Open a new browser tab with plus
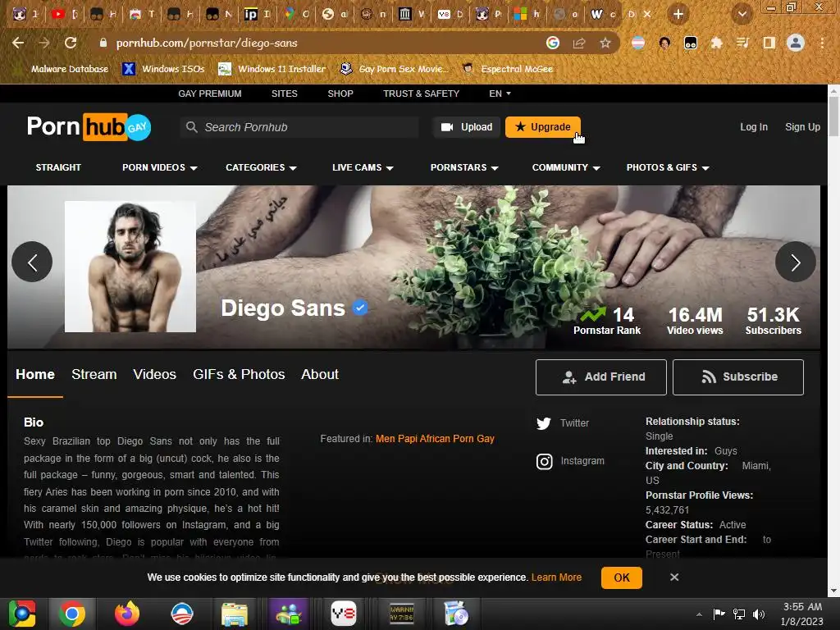This screenshot has width=840, height=630. pos(678,15)
